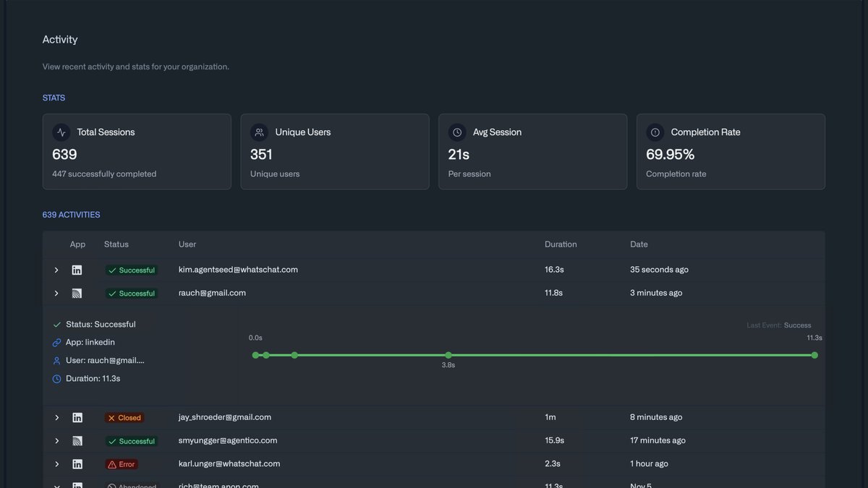This screenshot has height=488, width=868.
Task: Click the Total Sessions value 639
Action: (x=64, y=154)
